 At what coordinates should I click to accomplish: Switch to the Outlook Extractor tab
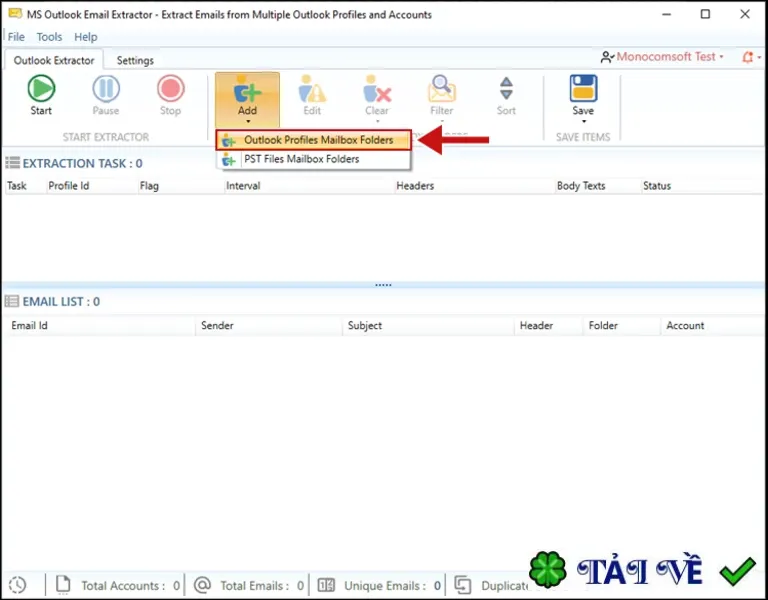pyautogui.click(x=54, y=60)
